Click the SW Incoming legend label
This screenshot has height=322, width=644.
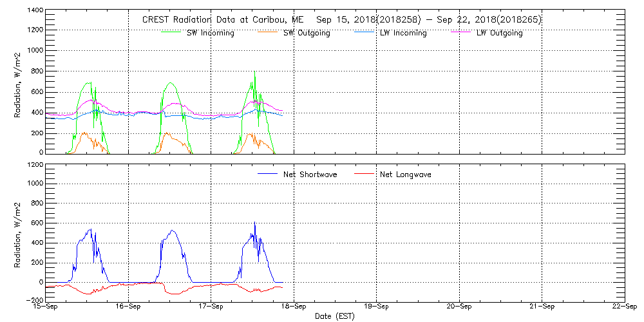[211, 33]
